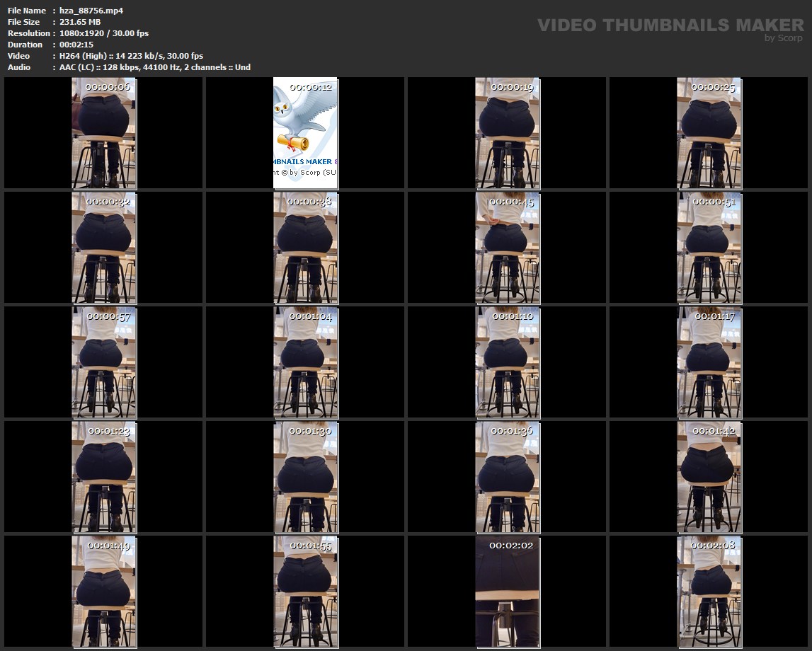Select the owl logo thumbnail at 00:00:12
Image resolution: width=812 pixels, height=651 pixels.
point(306,133)
